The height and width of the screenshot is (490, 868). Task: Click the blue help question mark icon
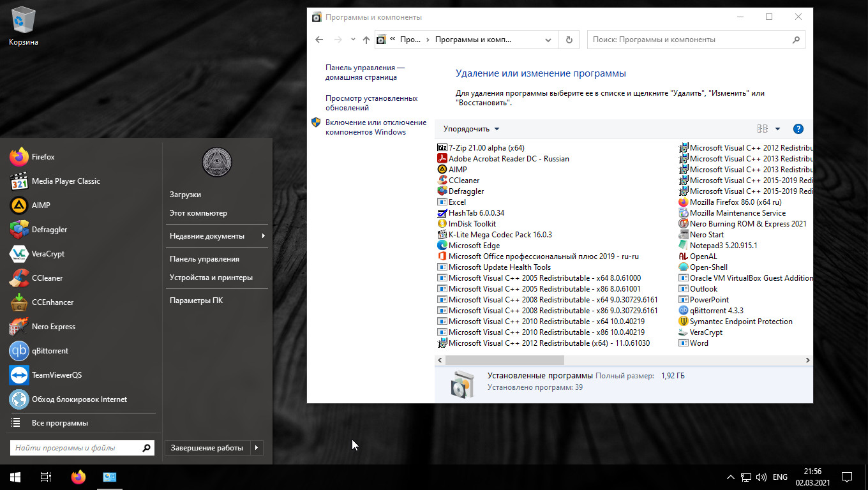tap(798, 129)
